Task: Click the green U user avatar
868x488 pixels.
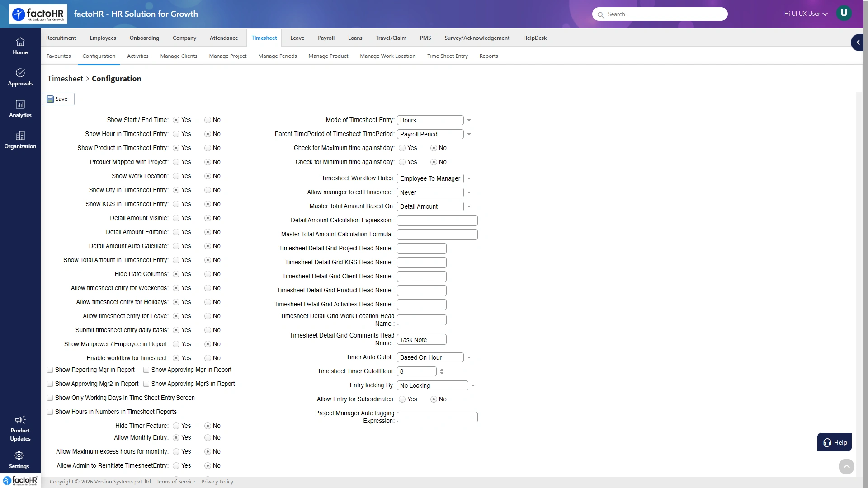Action: [x=844, y=13]
